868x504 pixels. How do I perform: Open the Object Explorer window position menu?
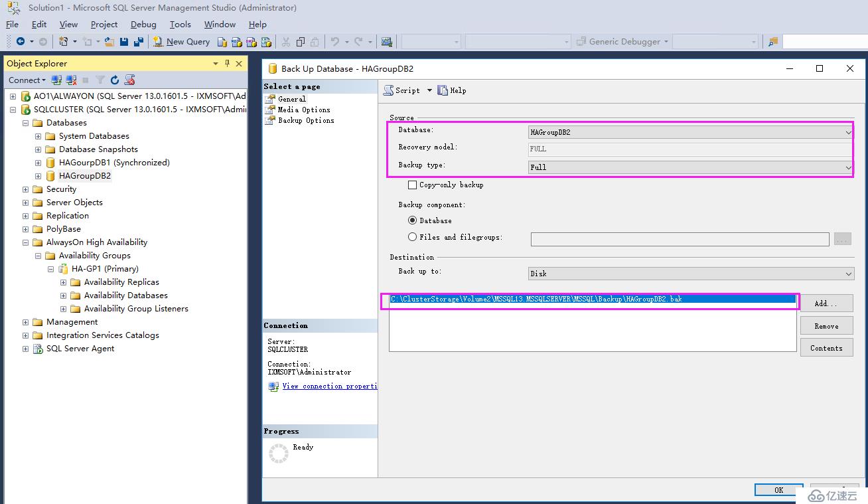pos(216,64)
